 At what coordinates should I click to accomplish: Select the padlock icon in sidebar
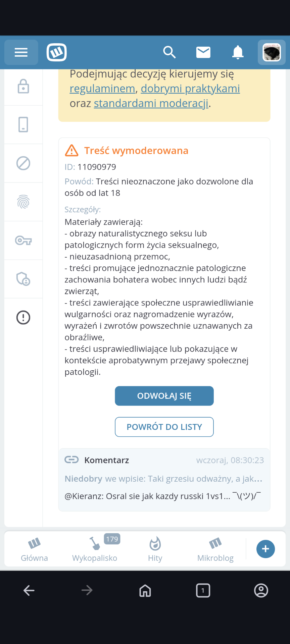23,87
